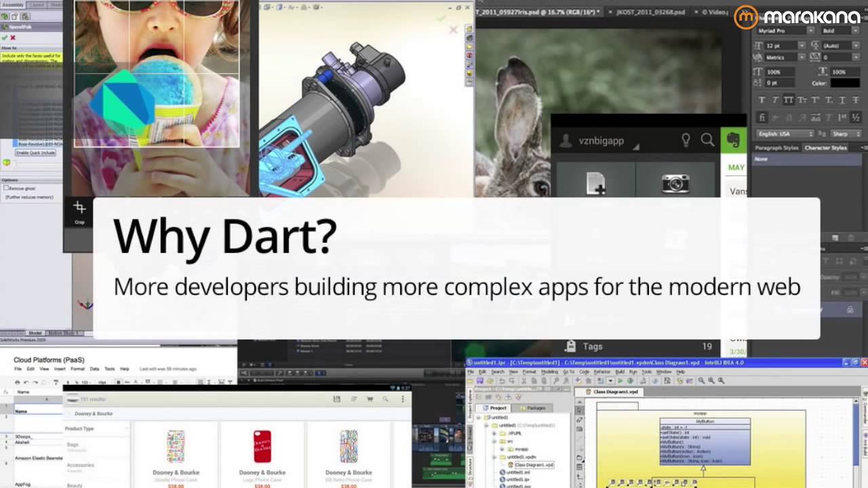Click the Enable Quick Include button
The image size is (868, 488).
click(x=35, y=152)
